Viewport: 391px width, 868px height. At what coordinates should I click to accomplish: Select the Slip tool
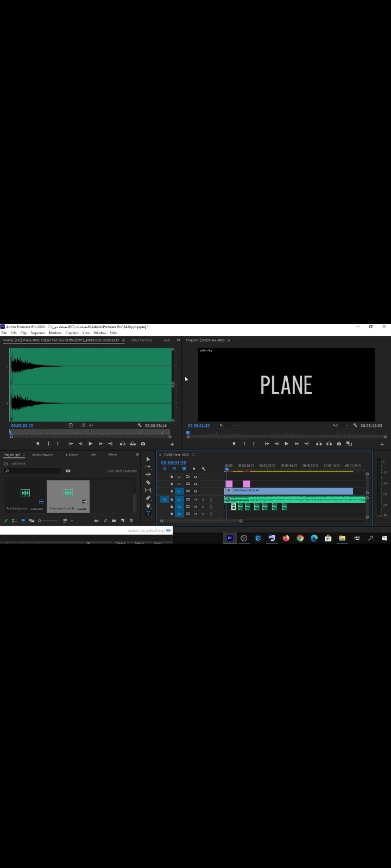point(148,490)
